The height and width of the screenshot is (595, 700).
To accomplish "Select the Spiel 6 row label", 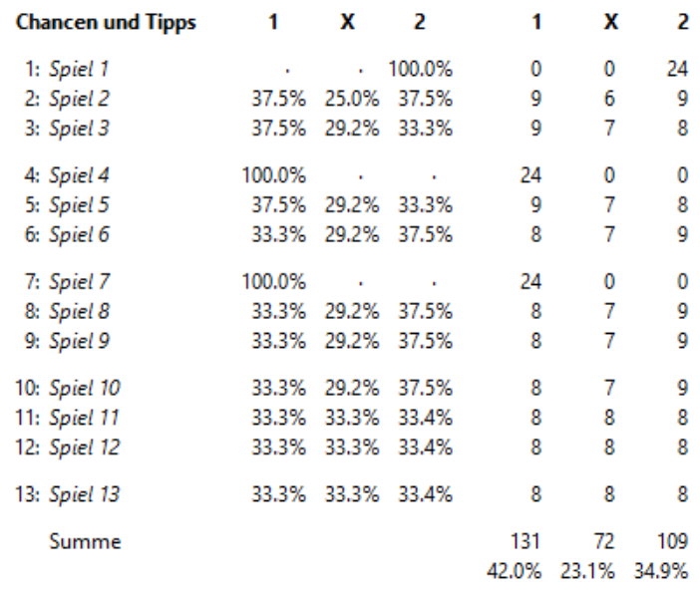I will pos(79,234).
